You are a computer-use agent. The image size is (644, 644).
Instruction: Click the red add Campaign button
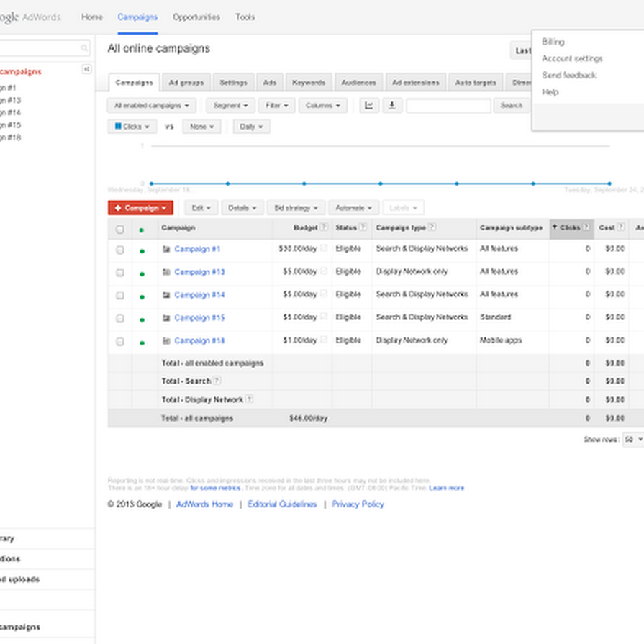click(x=140, y=208)
